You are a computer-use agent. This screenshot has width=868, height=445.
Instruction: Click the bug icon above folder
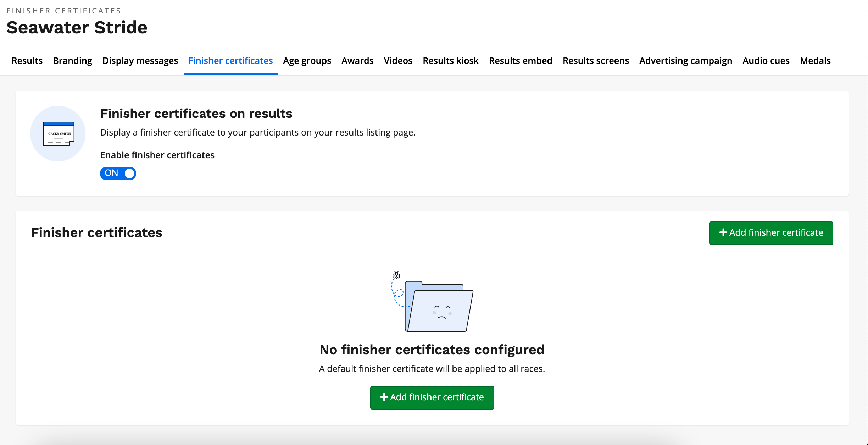pyautogui.click(x=396, y=275)
